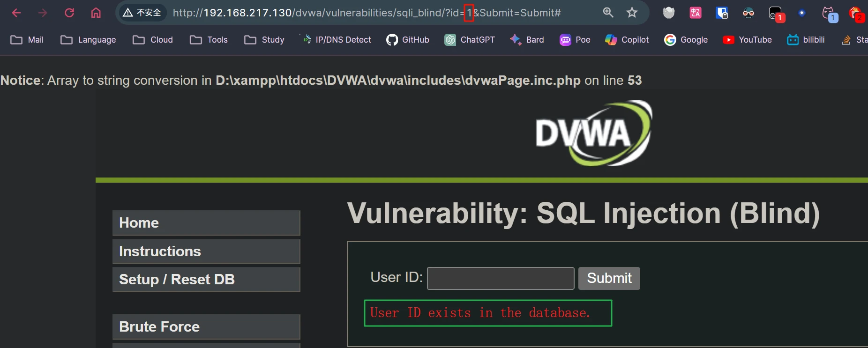Open the Language bookmarks folder

coord(88,40)
